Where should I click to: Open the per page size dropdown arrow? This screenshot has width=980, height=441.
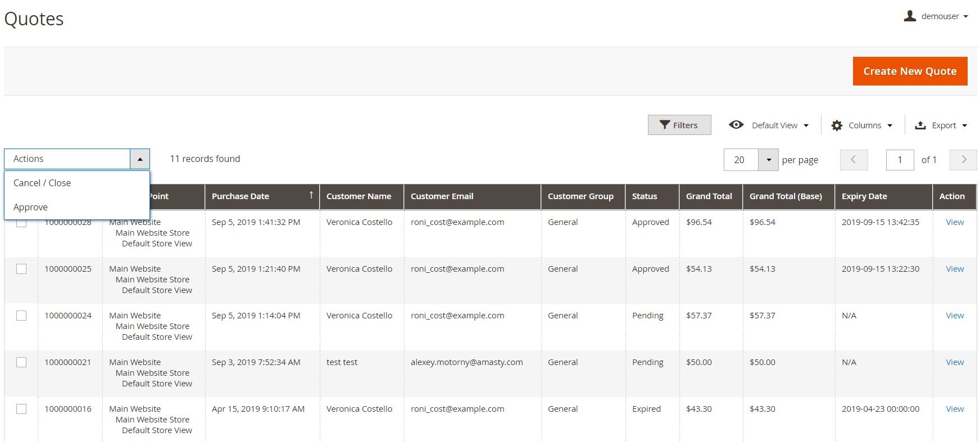768,160
